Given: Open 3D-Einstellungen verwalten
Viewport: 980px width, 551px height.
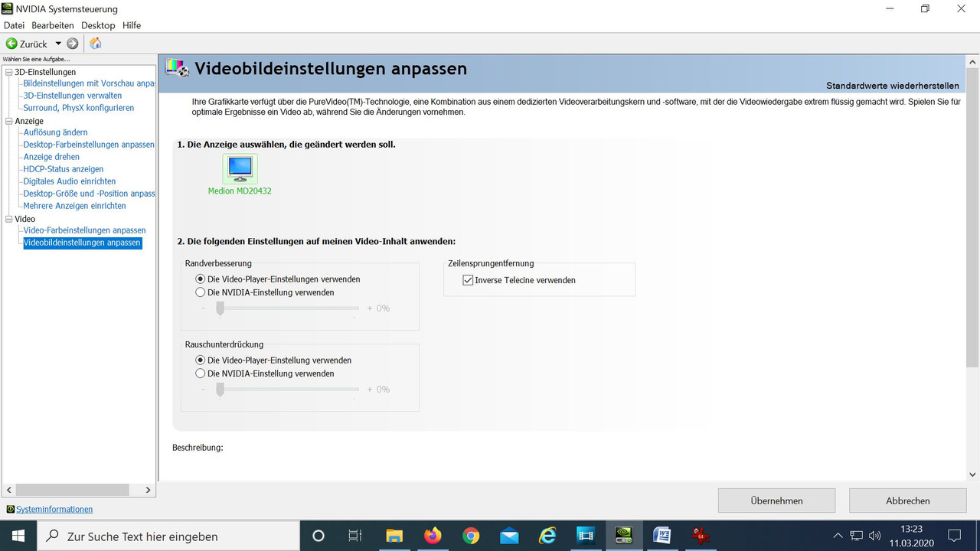Looking at the screenshot, I should point(73,96).
